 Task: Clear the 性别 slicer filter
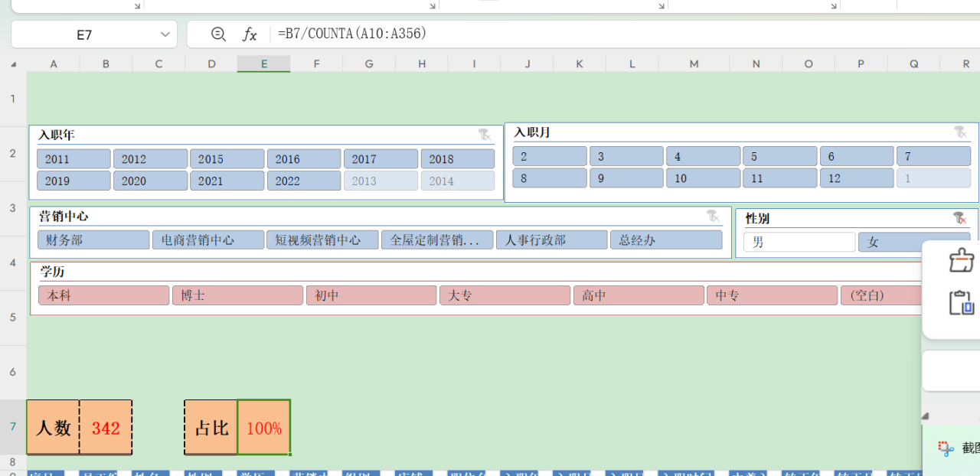tap(960, 218)
